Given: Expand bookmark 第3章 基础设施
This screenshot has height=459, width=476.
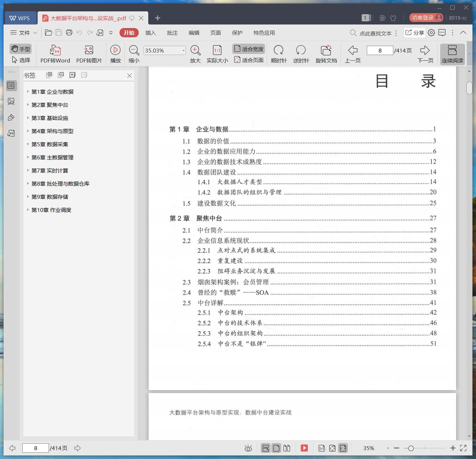Looking at the screenshot, I should click(x=28, y=118).
